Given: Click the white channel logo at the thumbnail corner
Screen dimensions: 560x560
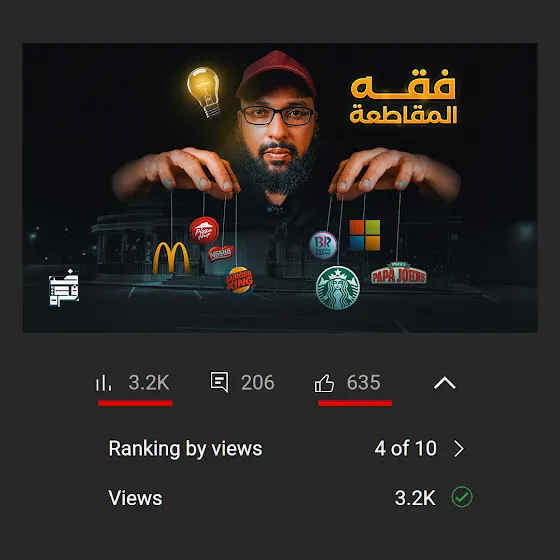Looking at the screenshot, I should coord(64,288).
